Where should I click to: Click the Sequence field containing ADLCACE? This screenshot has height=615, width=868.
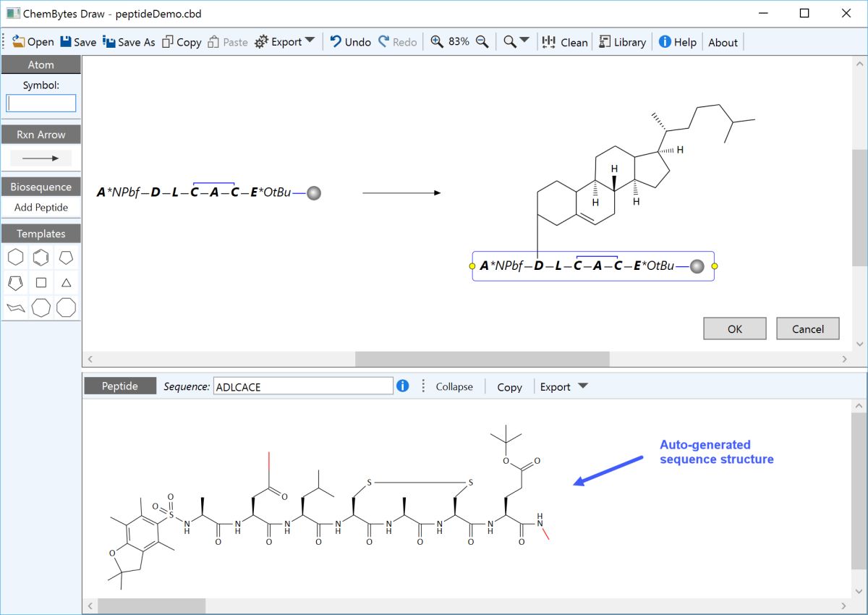click(303, 386)
